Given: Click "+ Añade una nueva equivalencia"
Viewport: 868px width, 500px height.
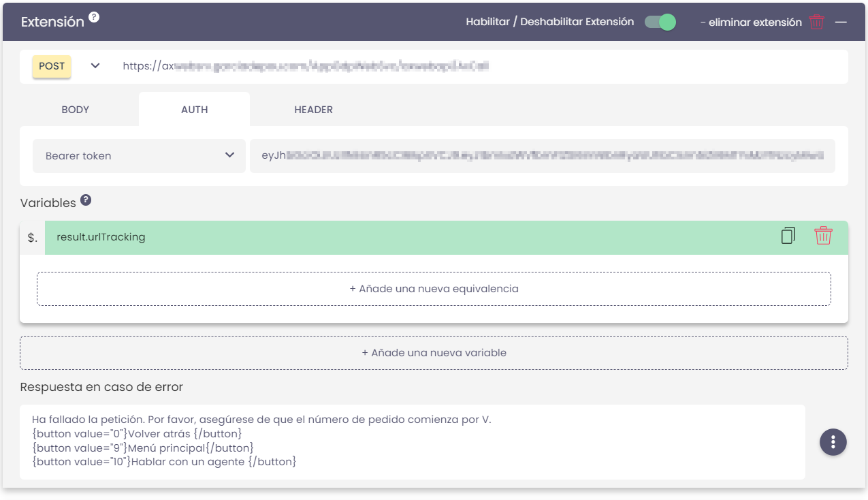Looking at the screenshot, I should coord(434,289).
